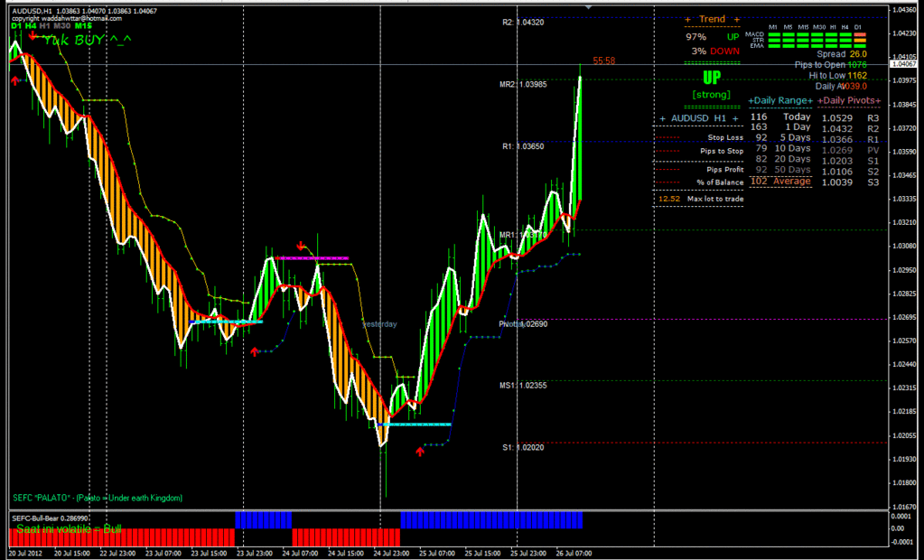This screenshot has height=560, width=924.
Task: Click the M15 timeframe indicator label
Action: tap(84, 26)
